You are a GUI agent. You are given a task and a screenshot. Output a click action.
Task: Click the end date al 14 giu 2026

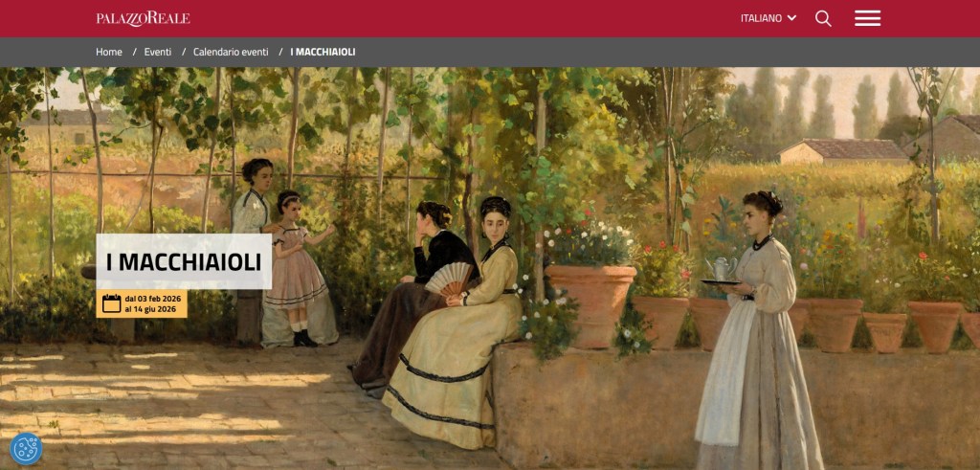coord(150,309)
